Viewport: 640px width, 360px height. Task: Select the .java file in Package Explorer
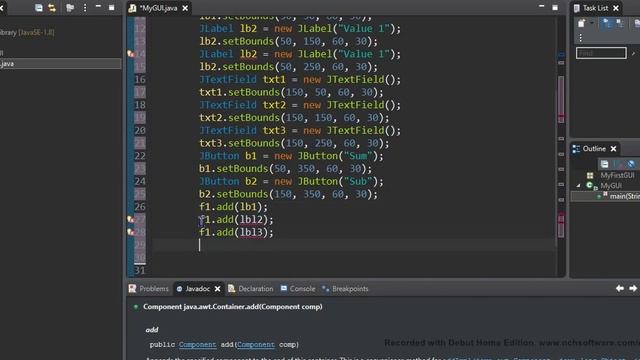tap(60, 64)
